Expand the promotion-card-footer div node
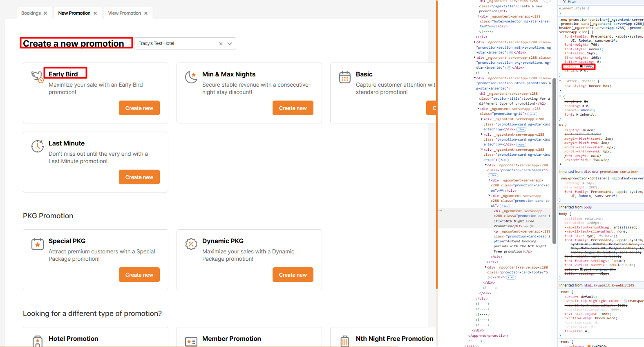644x347 pixels. pos(485,267)
